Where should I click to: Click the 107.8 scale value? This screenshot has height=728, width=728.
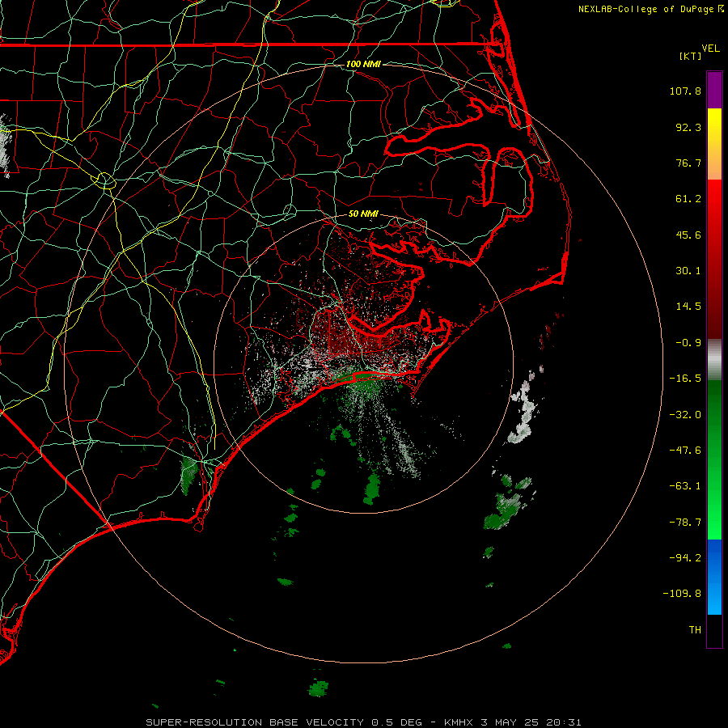685,91
